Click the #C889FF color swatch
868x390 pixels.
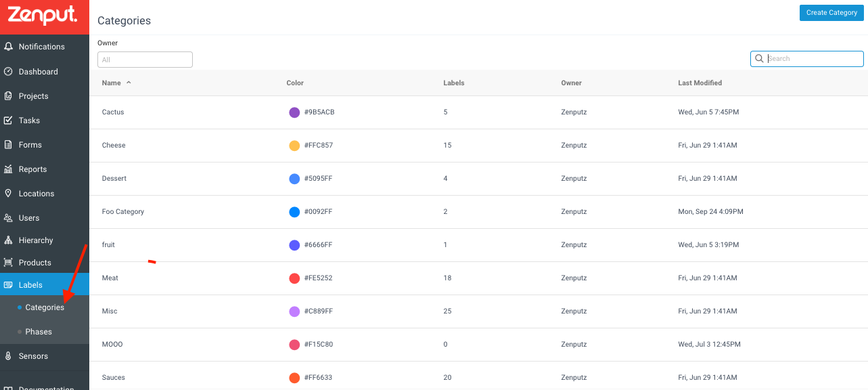(x=294, y=311)
